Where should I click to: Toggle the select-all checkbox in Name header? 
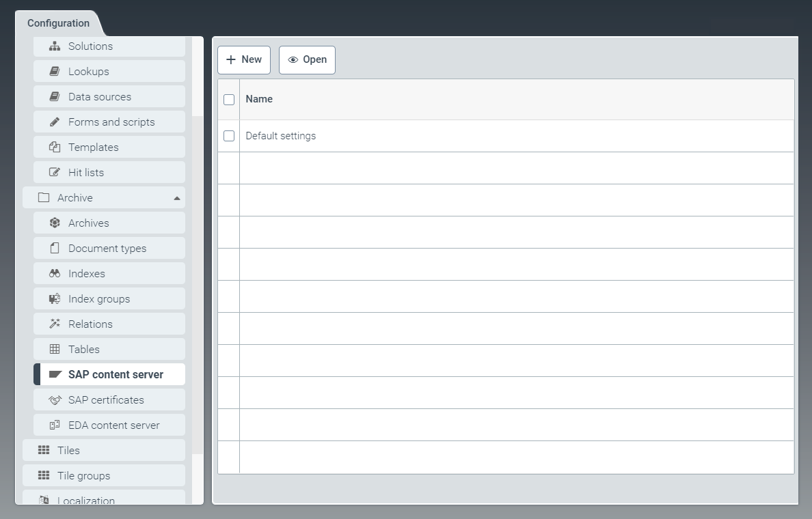click(229, 100)
